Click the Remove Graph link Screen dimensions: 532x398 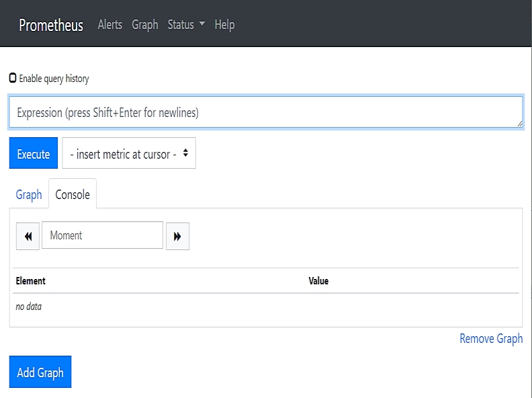(x=491, y=338)
